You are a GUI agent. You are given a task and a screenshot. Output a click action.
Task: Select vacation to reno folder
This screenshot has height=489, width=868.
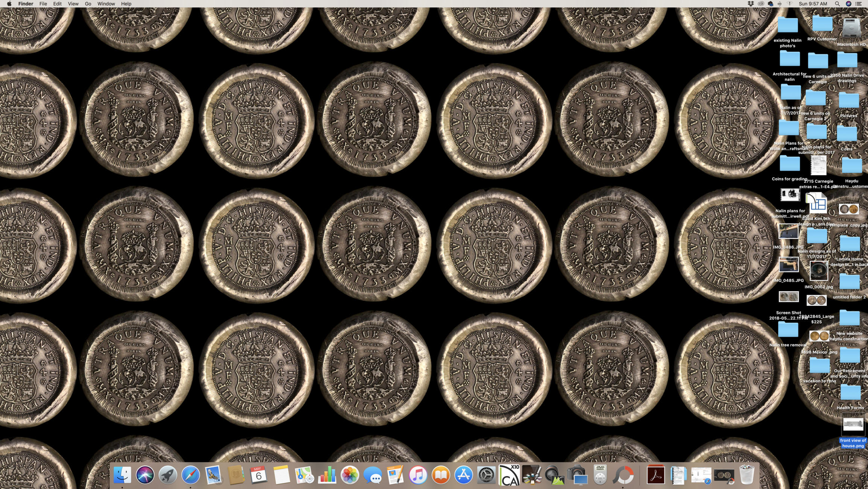click(x=819, y=366)
